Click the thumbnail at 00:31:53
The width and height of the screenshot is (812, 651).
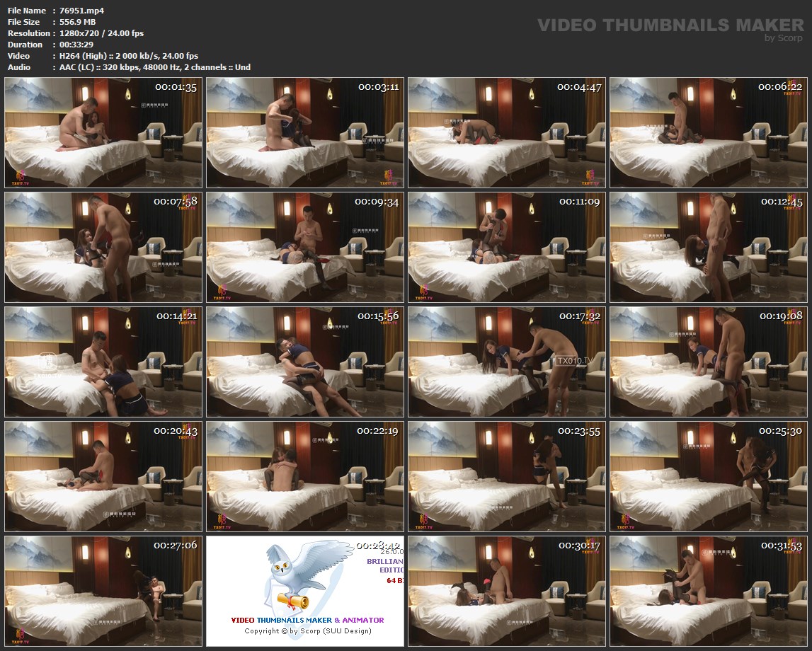pyautogui.click(x=708, y=591)
